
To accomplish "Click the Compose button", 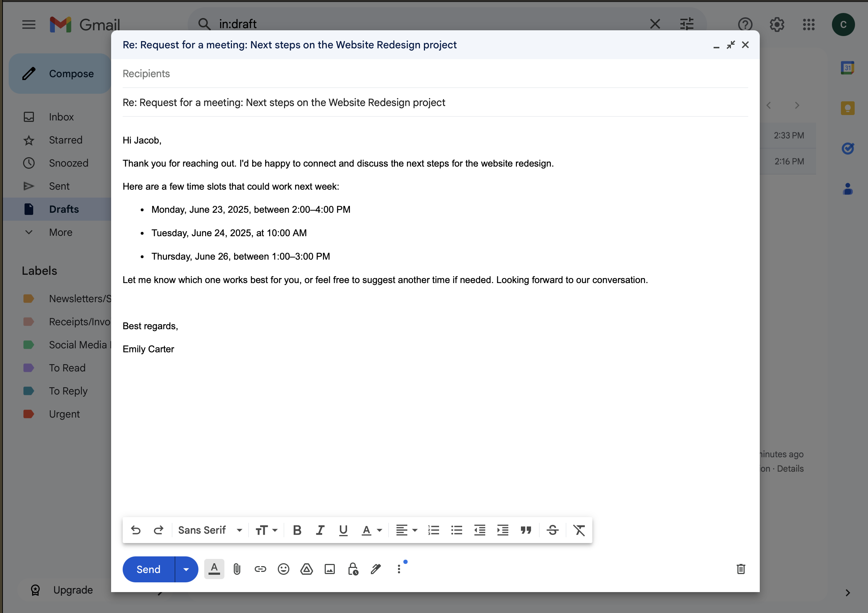I will click(61, 74).
